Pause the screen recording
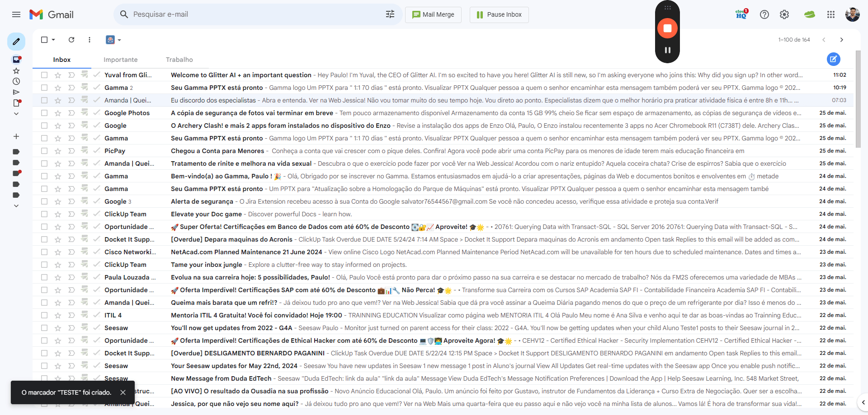Viewport: 868px width, 415px height. [667, 50]
